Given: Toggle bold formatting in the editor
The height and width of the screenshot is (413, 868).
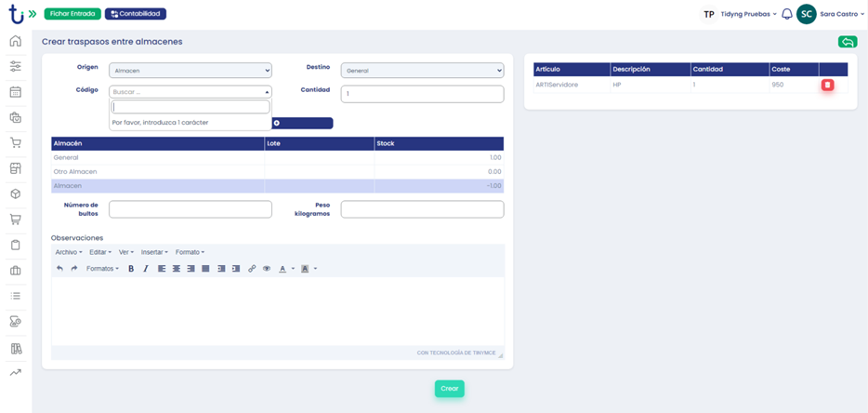Looking at the screenshot, I should pyautogui.click(x=131, y=269).
